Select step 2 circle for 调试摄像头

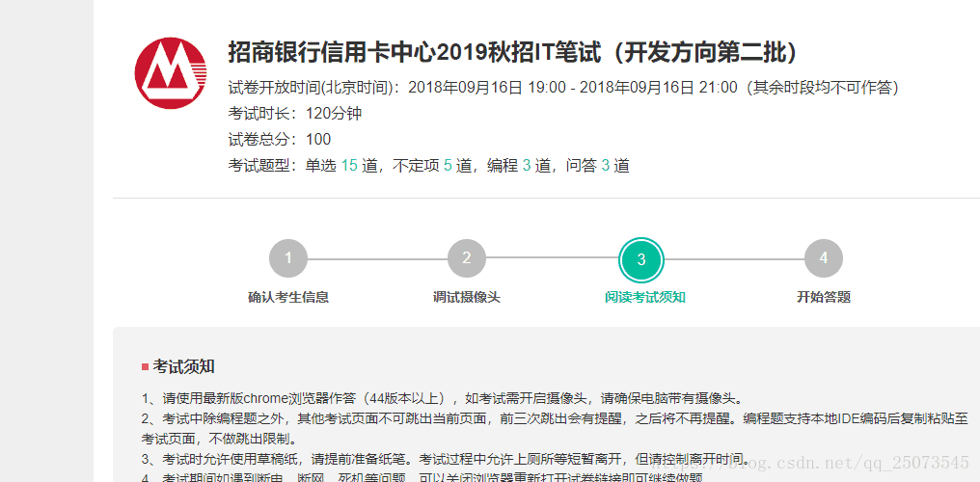tap(466, 258)
